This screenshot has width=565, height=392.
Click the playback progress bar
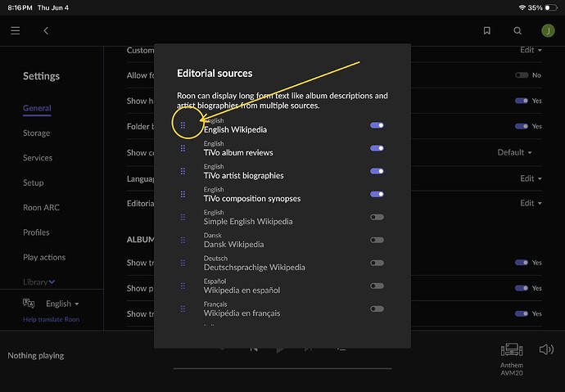click(282, 368)
